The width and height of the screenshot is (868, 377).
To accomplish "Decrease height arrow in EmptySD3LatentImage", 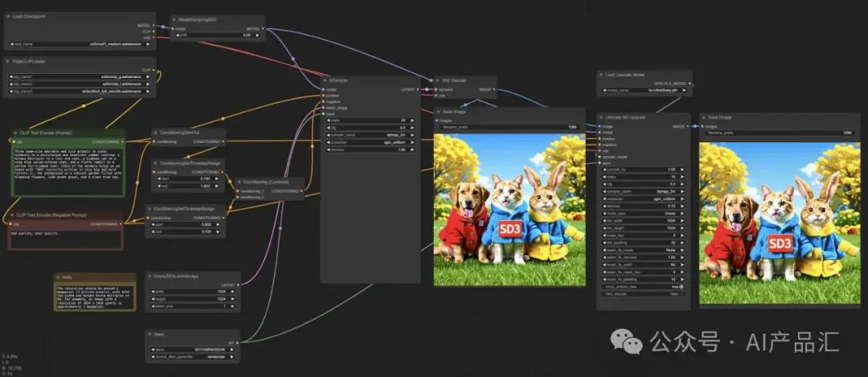I will pos(152,299).
